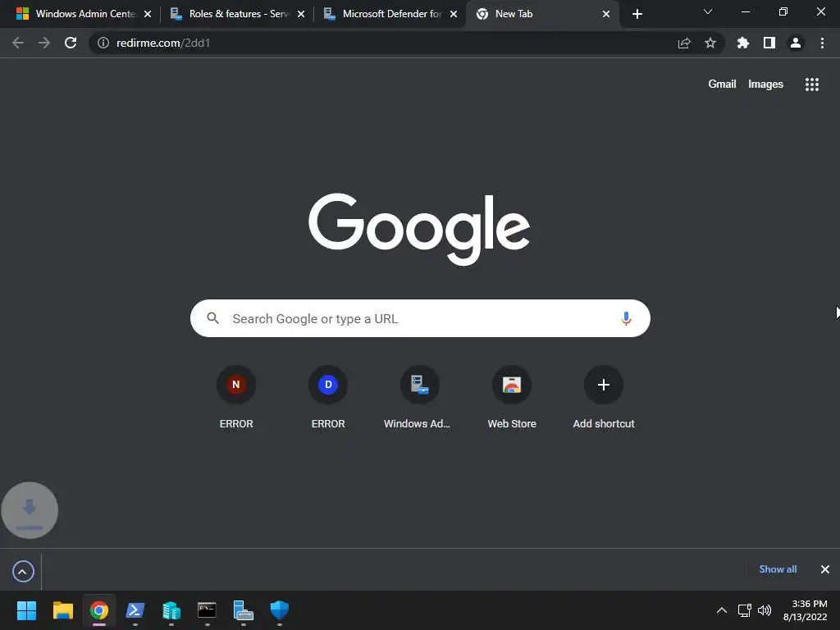840x630 pixels.
Task: Click the download animation circle
Action: [30, 510]
